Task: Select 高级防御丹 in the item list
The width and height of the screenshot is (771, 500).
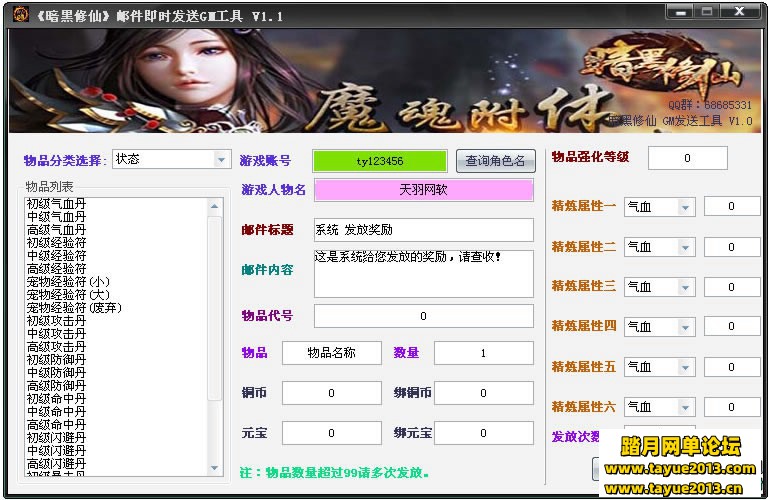Action: (x=56, y=385)
